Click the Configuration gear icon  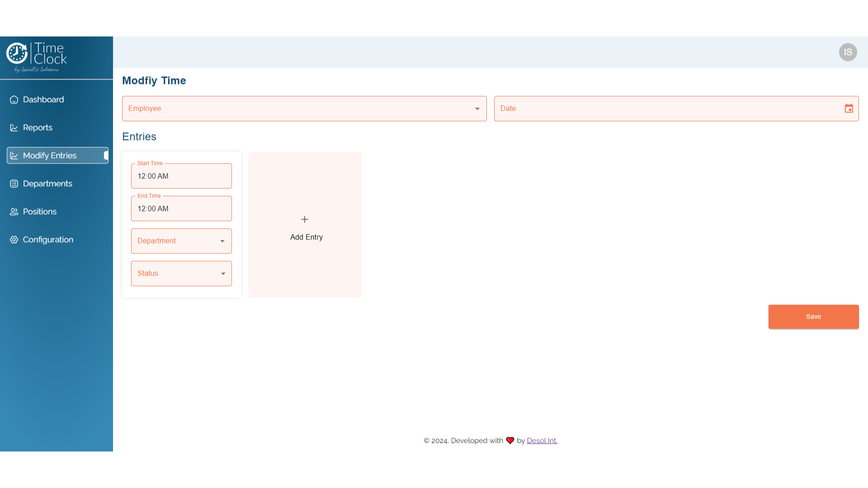pyautogui.click(x=14, y=239)
